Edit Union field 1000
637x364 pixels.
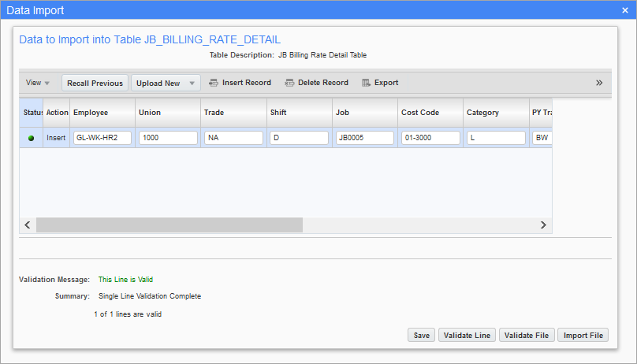click(x=168, y=138)
